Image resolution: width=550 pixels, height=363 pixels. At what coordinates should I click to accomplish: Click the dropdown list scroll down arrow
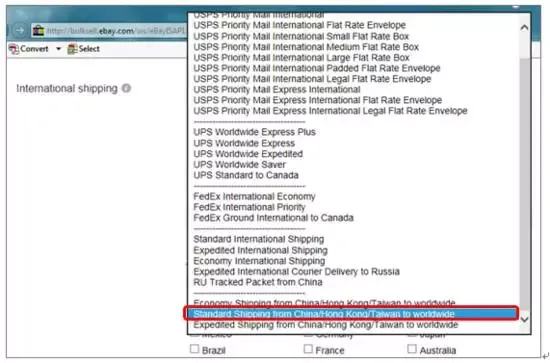524,319
